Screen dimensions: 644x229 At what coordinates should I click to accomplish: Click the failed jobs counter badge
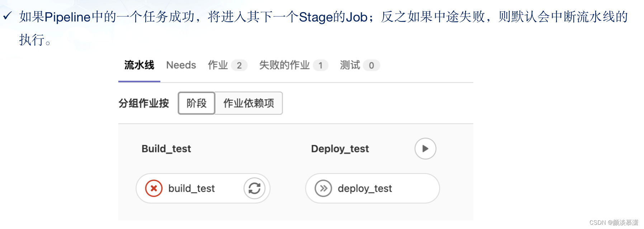coord(321,65)
